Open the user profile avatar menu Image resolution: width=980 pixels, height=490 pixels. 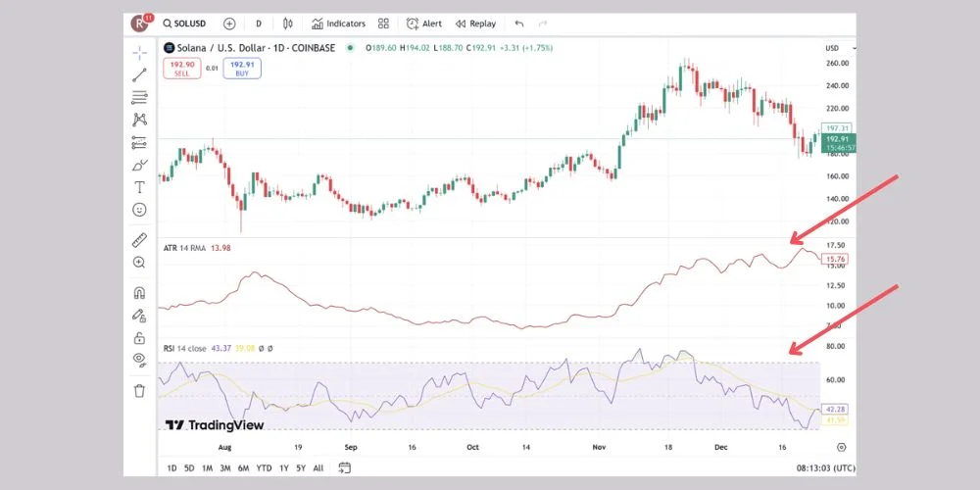pyautogui.click(x=139, y=24)
